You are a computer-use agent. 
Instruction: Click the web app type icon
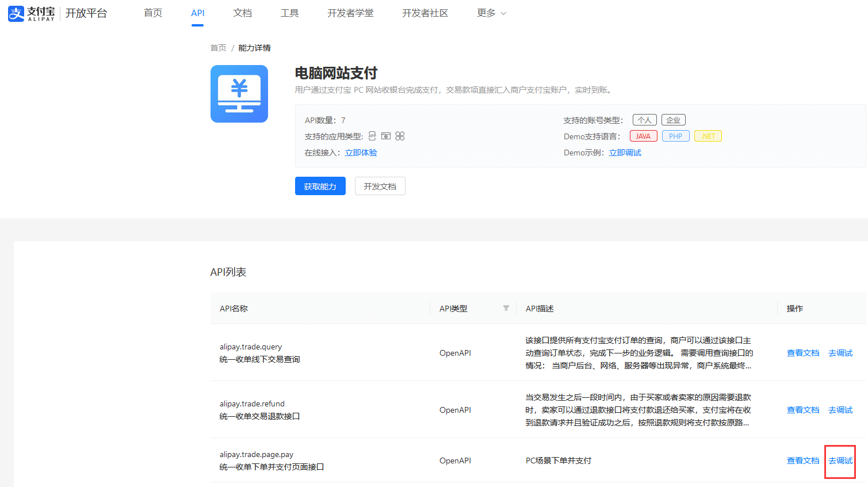(x=386, y=136)
